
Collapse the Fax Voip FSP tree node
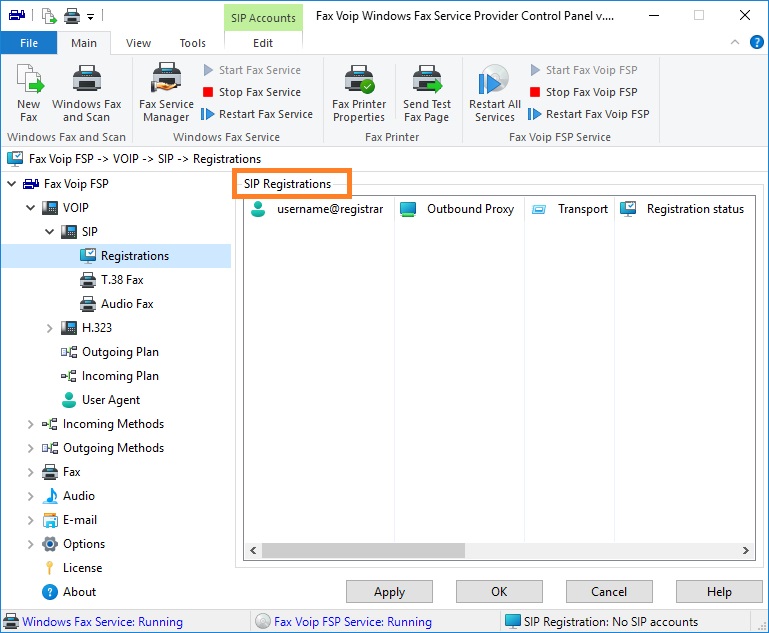12,184
